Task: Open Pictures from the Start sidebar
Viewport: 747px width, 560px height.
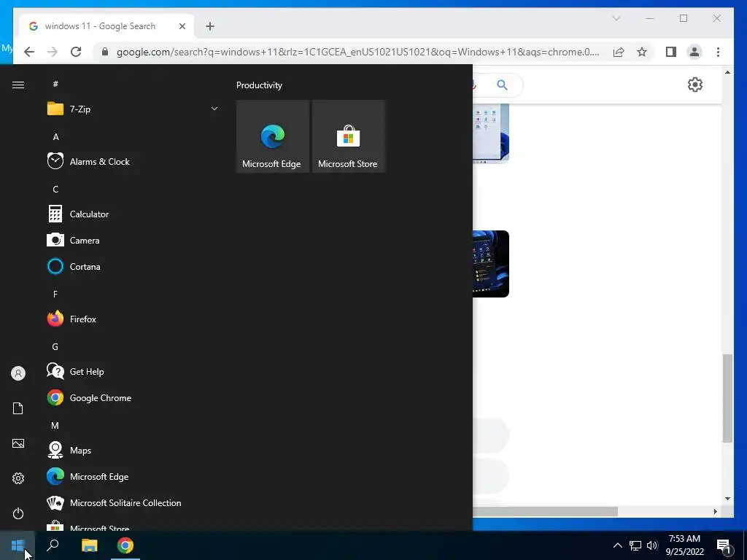Action: pos(18,443)
